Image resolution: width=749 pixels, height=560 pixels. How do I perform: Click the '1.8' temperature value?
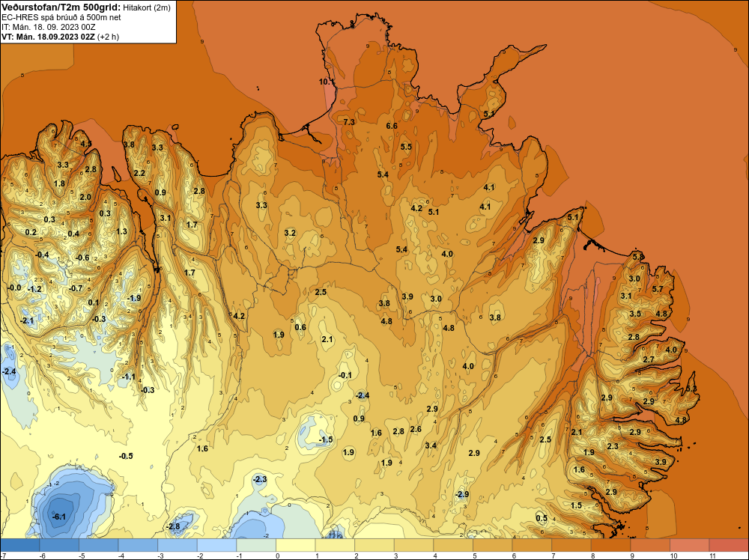coord(59,184)
